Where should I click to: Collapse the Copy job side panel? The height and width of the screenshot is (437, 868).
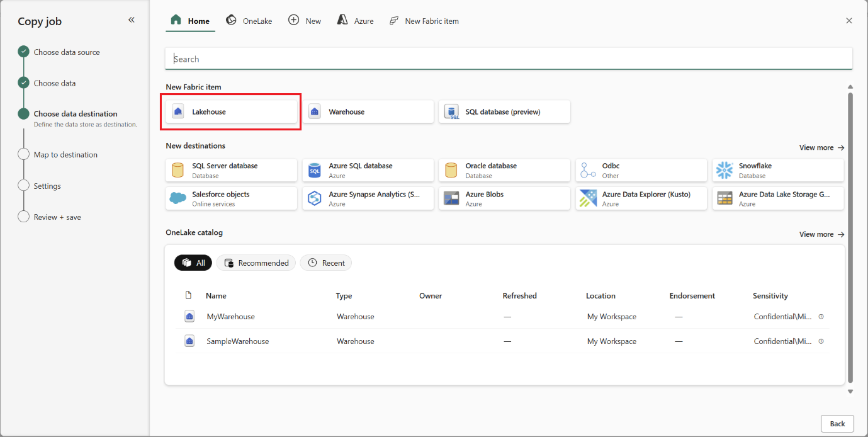point(132,20)
